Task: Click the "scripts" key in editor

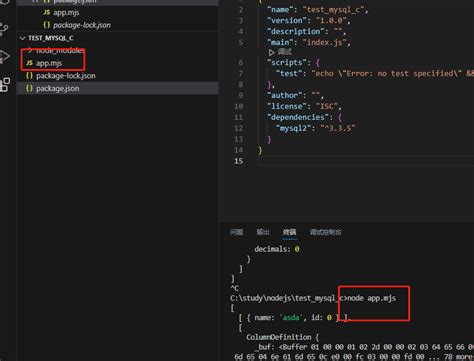Action: click(287, 63)
